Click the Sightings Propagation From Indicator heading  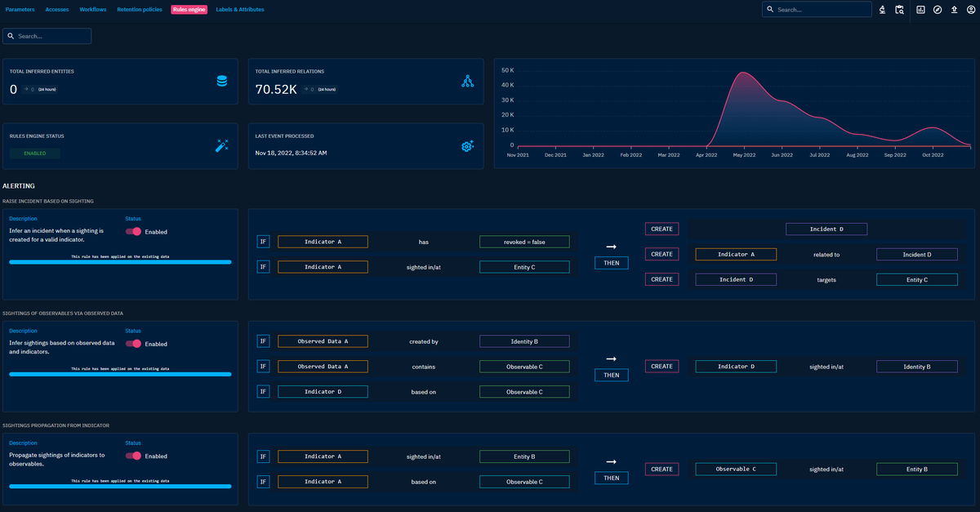tap(56, 425)
